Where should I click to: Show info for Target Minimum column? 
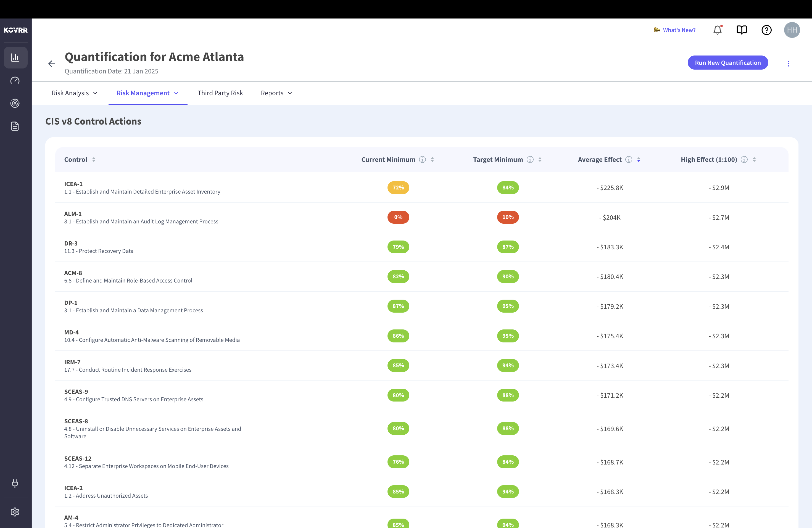point(530,160)
